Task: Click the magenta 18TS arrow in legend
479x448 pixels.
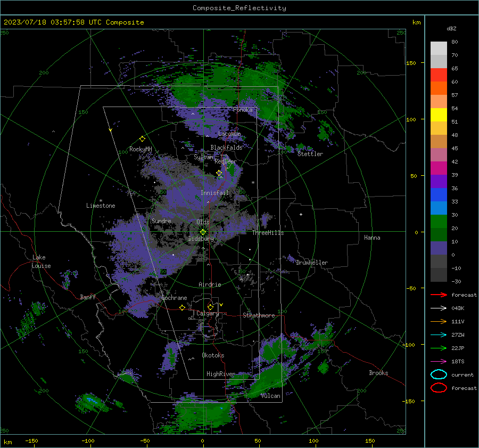Action: pos(439,362)
